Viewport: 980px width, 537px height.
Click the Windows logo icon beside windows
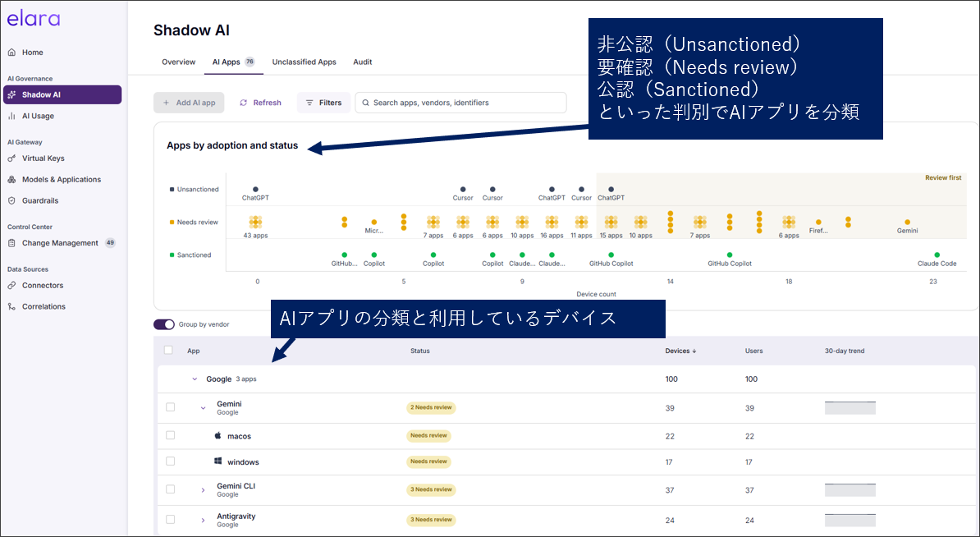(x=218, y=461)
